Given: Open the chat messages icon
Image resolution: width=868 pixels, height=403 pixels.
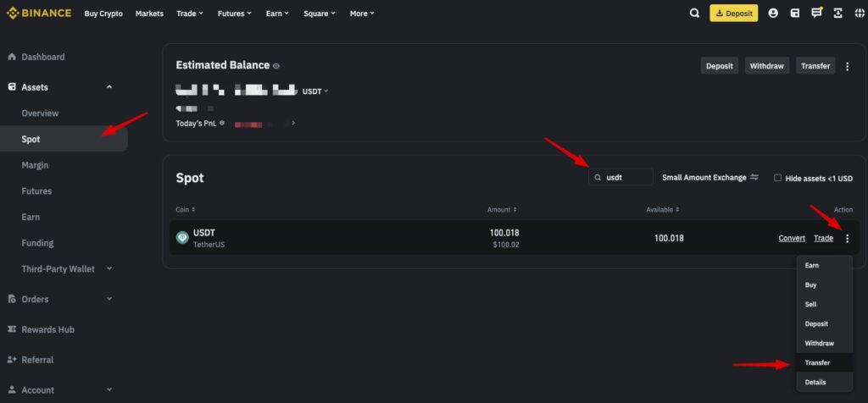Looking at the screenshot, I should coord(816,13).
